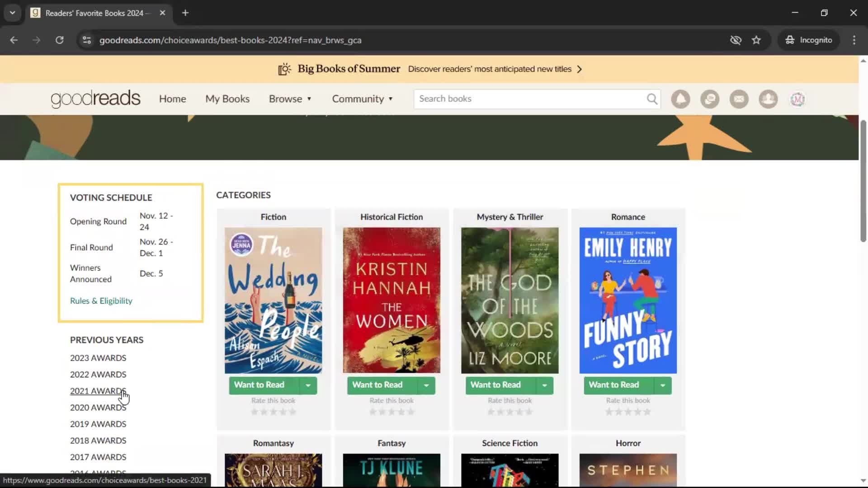868x488 pixels.
Task: Open 2020 Awards
Action: [98, 408]
